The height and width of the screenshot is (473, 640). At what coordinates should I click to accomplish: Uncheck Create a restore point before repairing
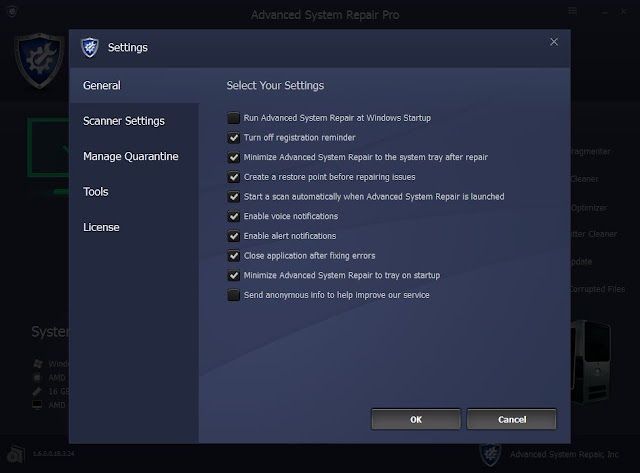[233, 177]
